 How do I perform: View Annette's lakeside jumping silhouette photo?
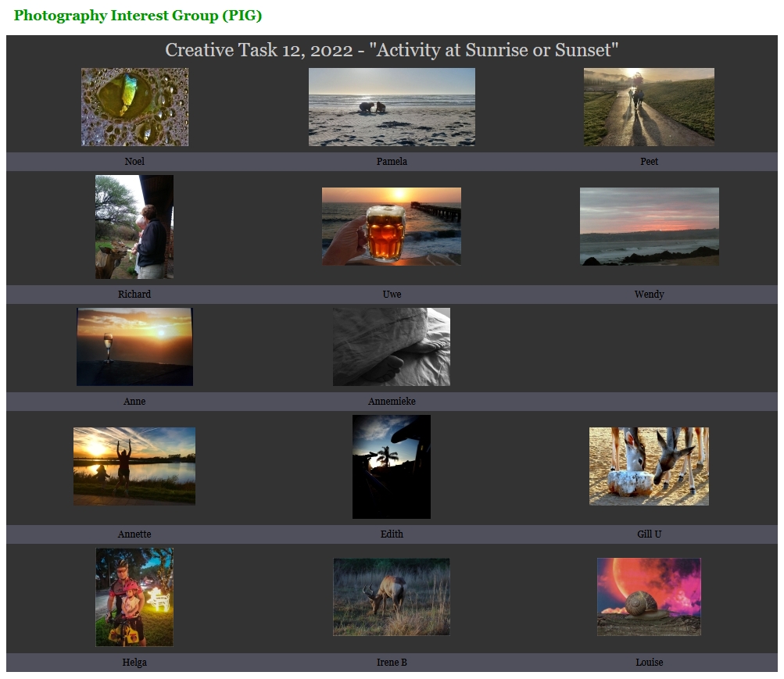click(x=134, y=466)
